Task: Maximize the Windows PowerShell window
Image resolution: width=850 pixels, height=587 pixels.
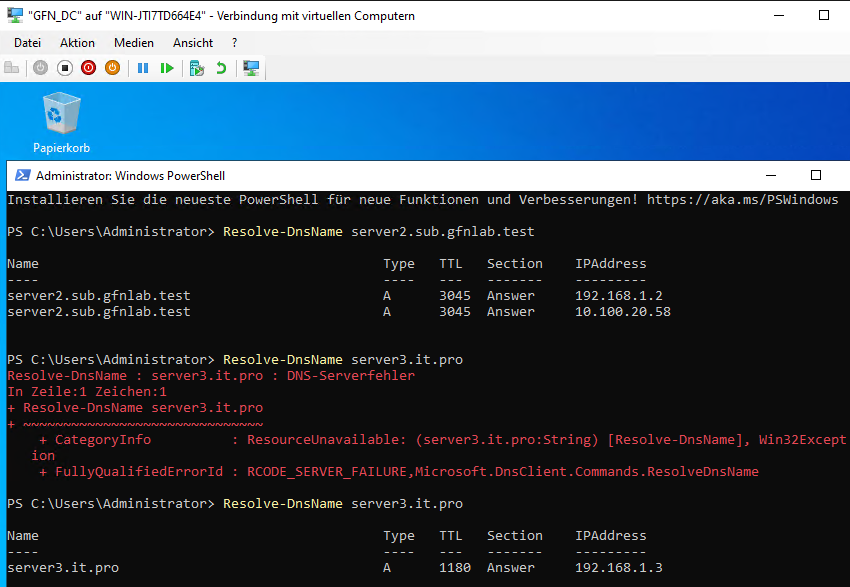Action: point(815,175)
